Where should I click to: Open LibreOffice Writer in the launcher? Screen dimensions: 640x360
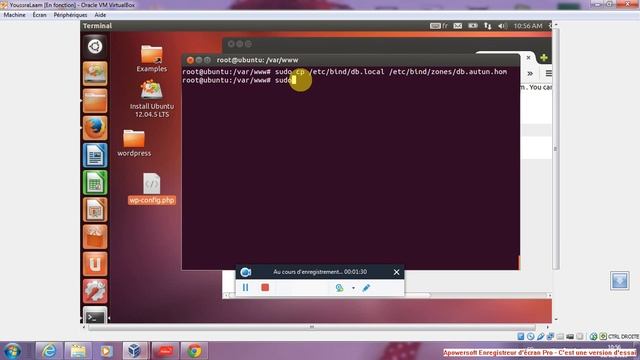(x=95, y=155)
